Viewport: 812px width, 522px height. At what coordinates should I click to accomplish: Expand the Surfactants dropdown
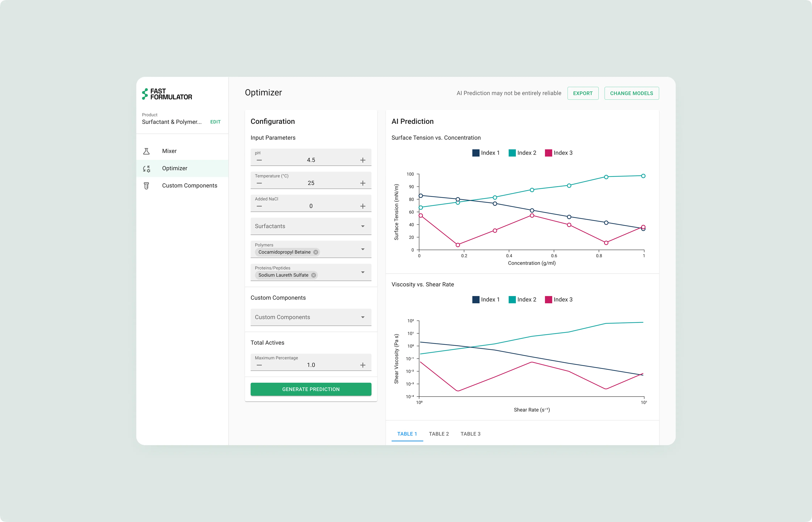pos(311,226)
